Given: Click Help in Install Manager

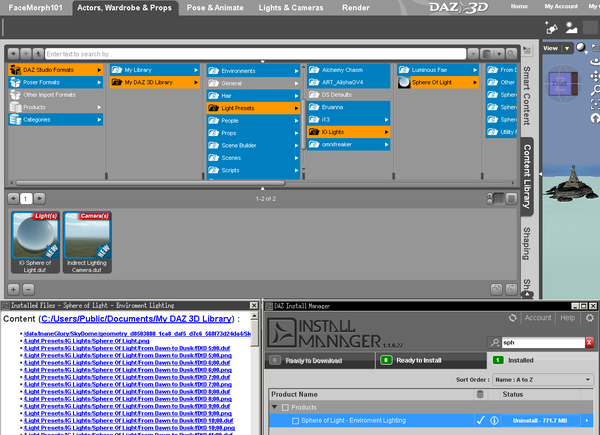Looking at the screenshot, I should (567, 318).
